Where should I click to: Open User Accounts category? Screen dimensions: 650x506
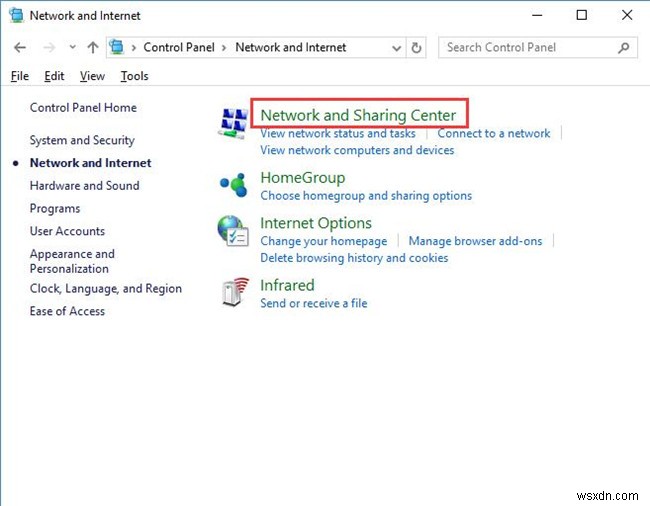click(67, 231)
